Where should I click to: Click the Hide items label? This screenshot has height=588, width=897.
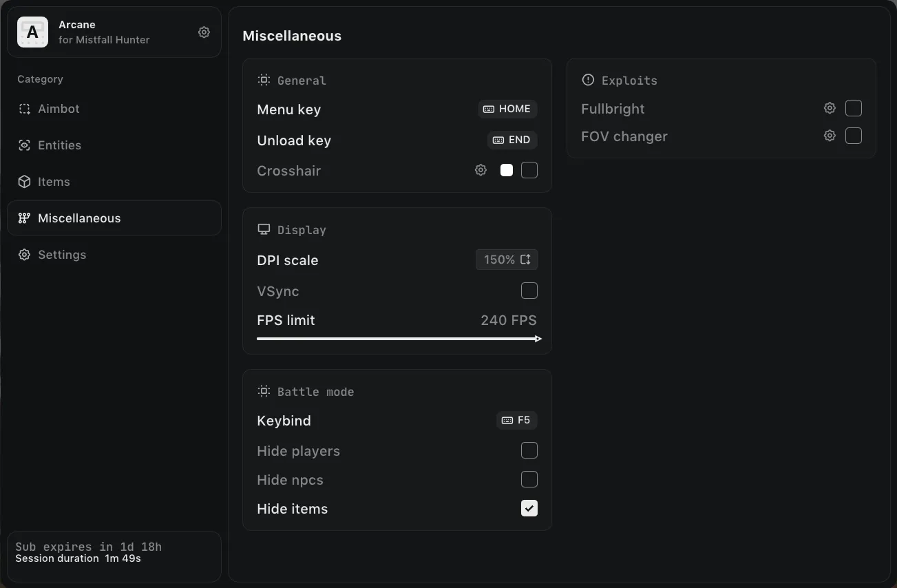point(293,509)
